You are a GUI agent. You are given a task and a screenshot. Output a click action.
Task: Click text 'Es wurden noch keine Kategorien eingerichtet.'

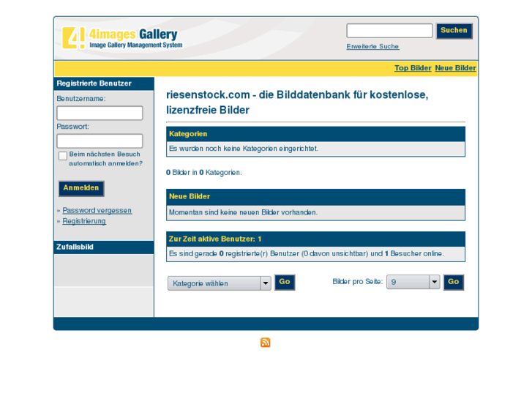244,149
